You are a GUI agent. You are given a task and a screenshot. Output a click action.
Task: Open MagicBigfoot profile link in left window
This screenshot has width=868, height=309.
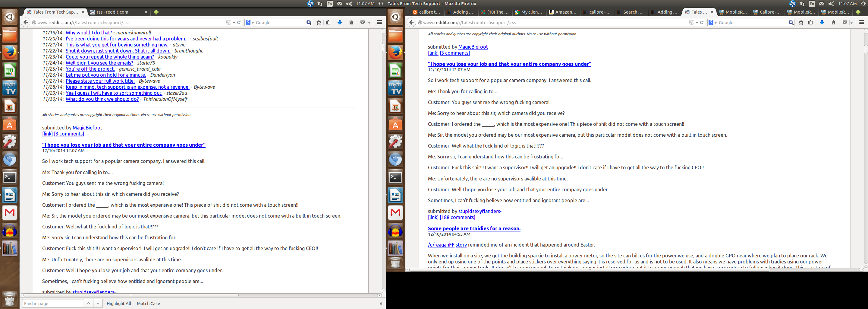point(87,128)
